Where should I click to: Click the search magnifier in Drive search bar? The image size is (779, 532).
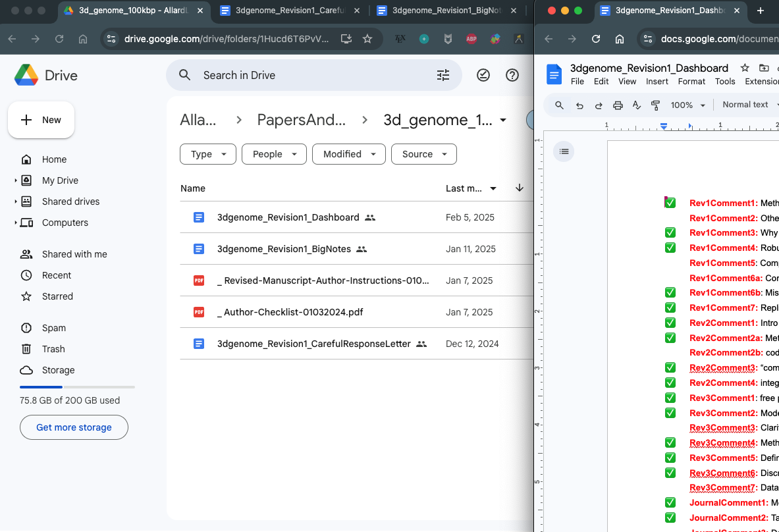coord(185,75)
